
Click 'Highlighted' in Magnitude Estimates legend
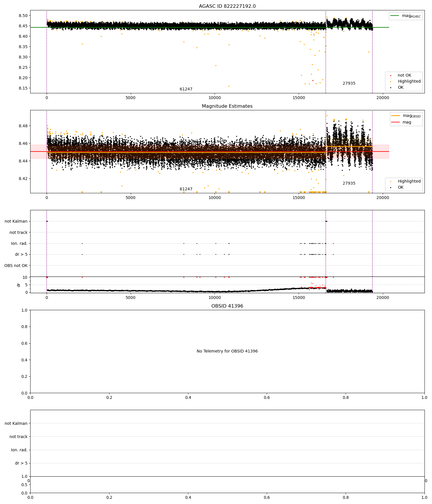(409, 181)
